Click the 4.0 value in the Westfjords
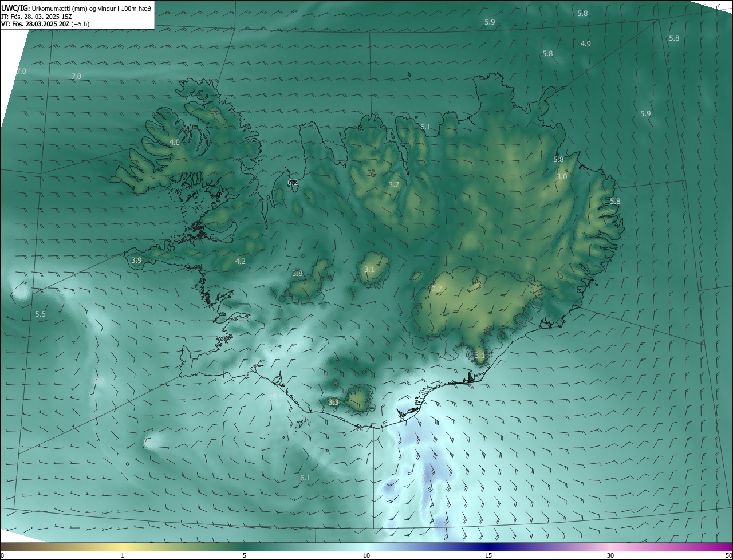733x560 pixels. tap(175, 142)
